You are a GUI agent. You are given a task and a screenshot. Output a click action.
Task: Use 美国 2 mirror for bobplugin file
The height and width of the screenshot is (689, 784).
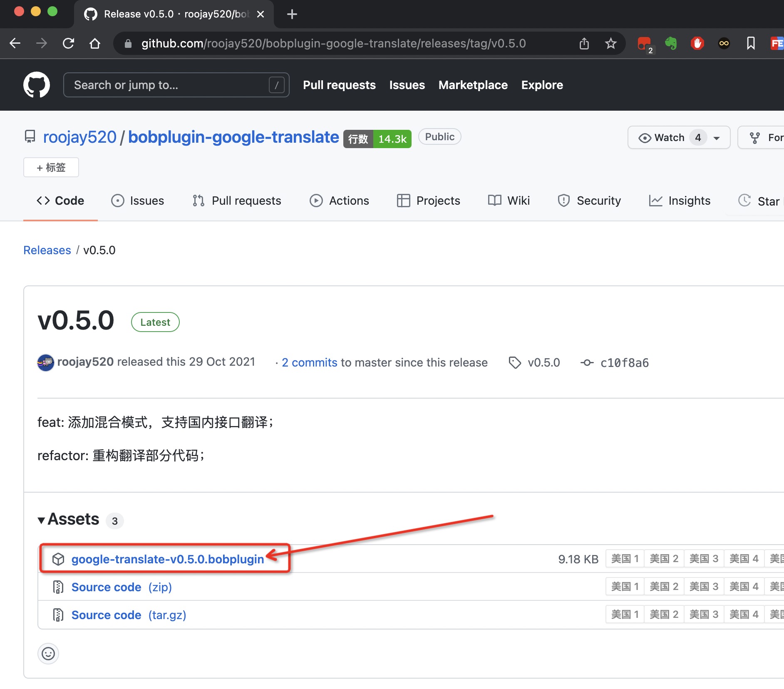click(x=664, y=558)
